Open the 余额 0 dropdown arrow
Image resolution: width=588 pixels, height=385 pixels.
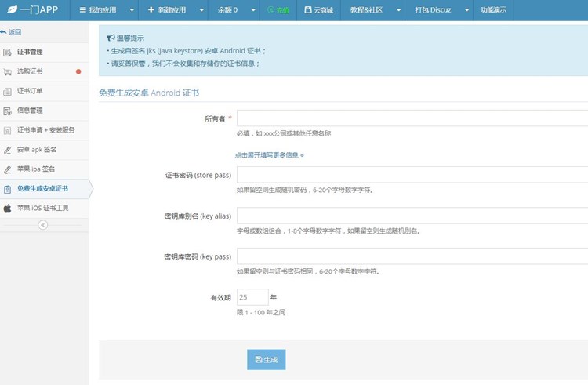pyautogui.click(x=250, y=10)
